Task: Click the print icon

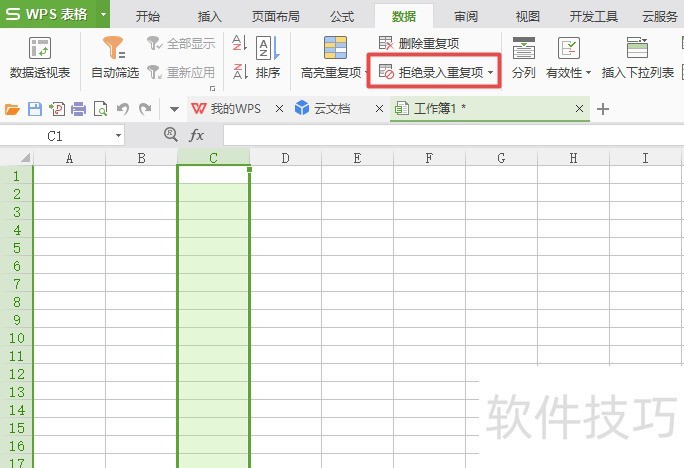Action: (79, 109)
